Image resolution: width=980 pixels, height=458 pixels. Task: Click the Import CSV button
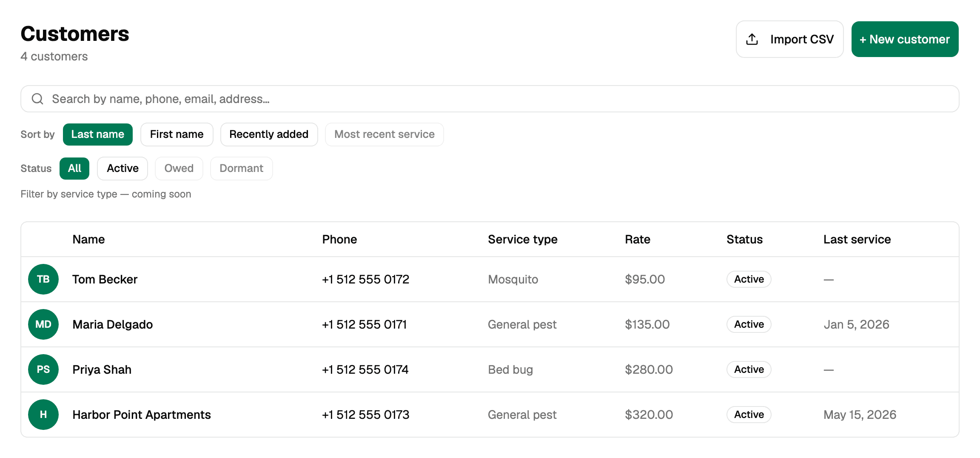[789, 39]
